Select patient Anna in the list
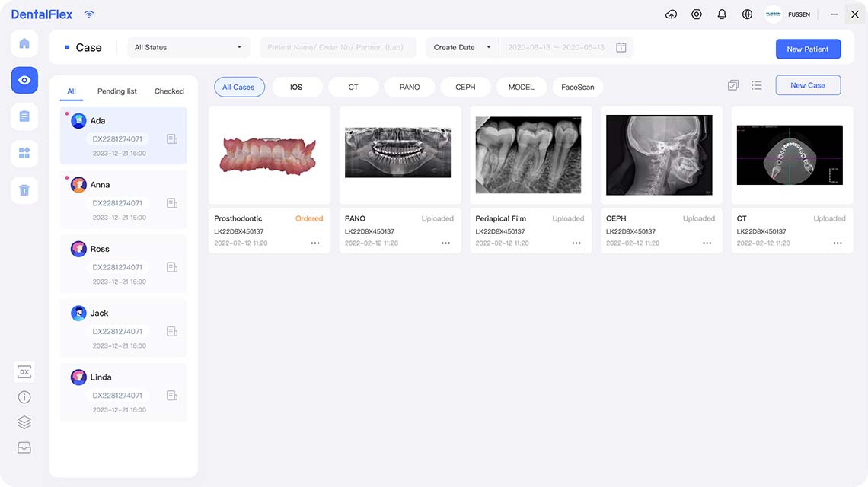 pos(123,200)
